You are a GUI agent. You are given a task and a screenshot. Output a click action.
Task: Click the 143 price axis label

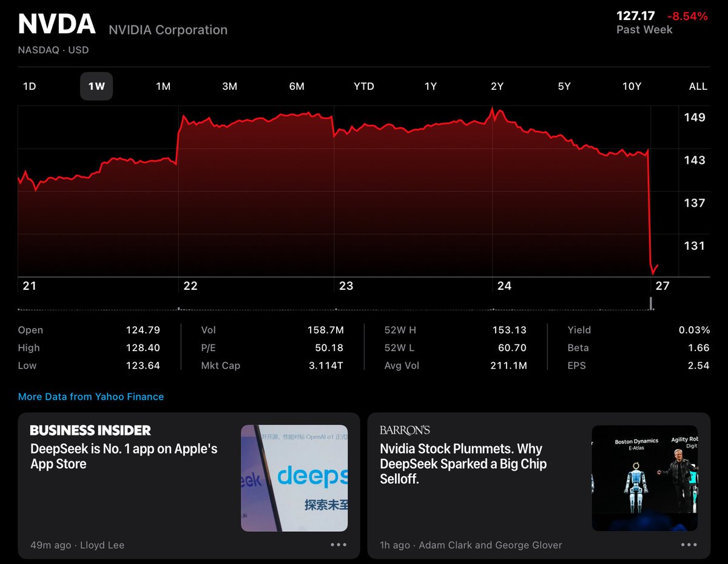click(x=695, y=160)
